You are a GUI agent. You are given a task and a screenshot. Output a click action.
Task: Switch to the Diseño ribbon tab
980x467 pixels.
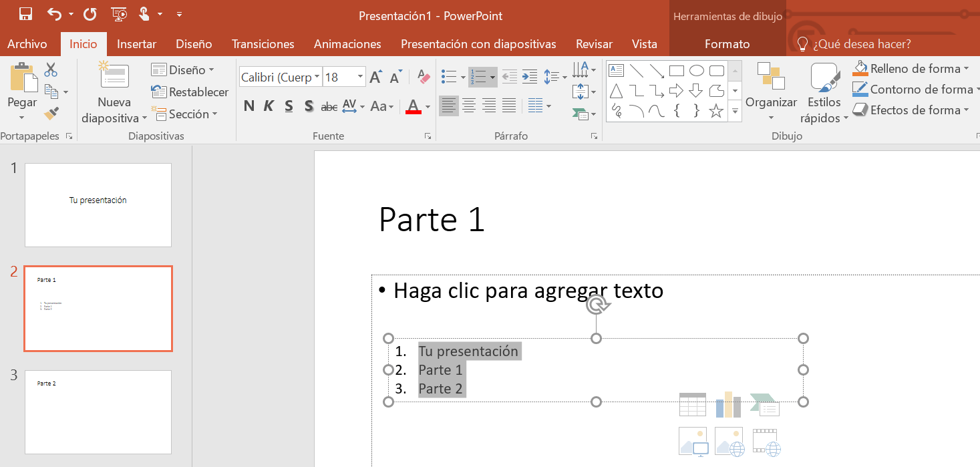coord(194,44)
